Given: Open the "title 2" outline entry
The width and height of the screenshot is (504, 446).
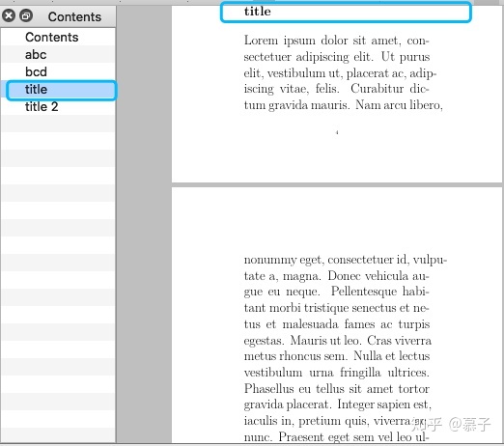Looking at the screenshot, I should tap(58, 106).
